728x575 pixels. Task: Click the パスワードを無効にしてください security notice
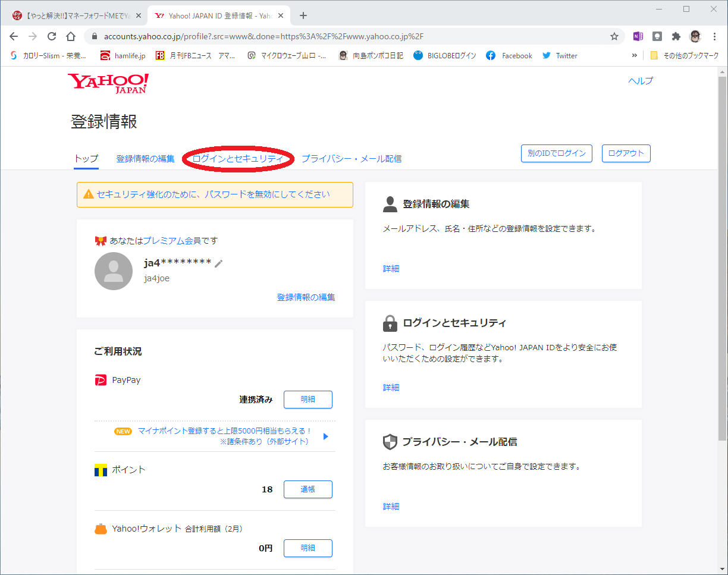[x=214, y=194]
